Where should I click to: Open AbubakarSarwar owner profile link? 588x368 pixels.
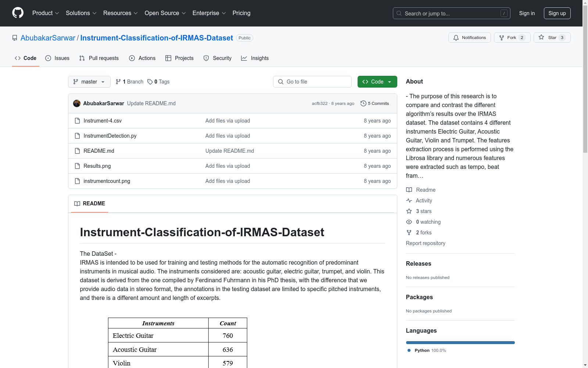pyautogui.click(x=48, y=38)
